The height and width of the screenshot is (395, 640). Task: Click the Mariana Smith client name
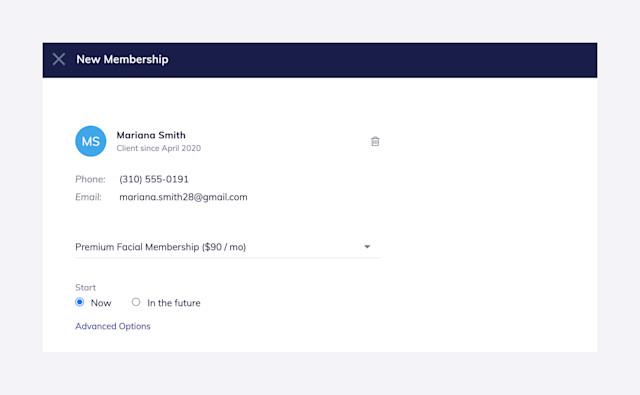tap(151, 135)
